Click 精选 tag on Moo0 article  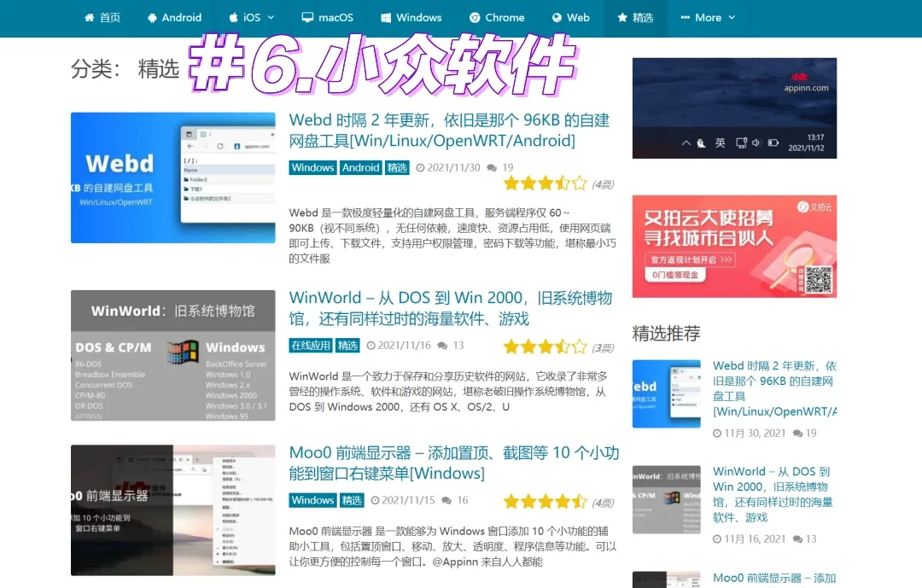pyautogui.click(x=352, y=500)
